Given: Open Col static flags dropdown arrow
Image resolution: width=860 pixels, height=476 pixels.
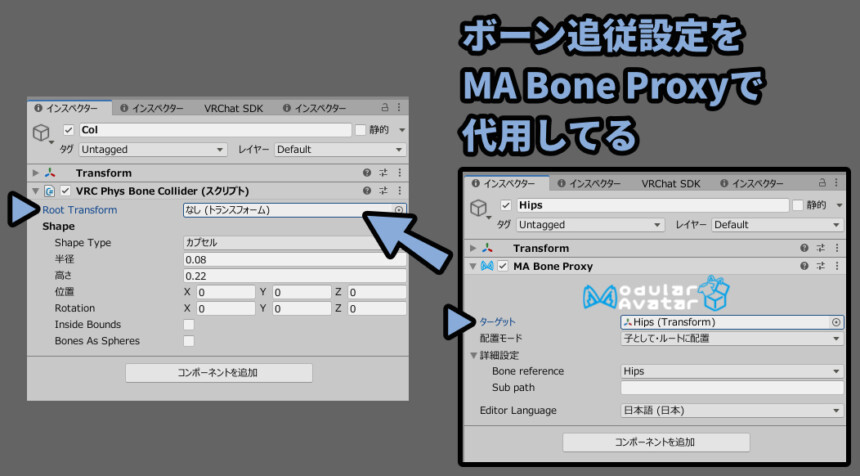Looking at the screenshot, I should (x=402, y=130).
